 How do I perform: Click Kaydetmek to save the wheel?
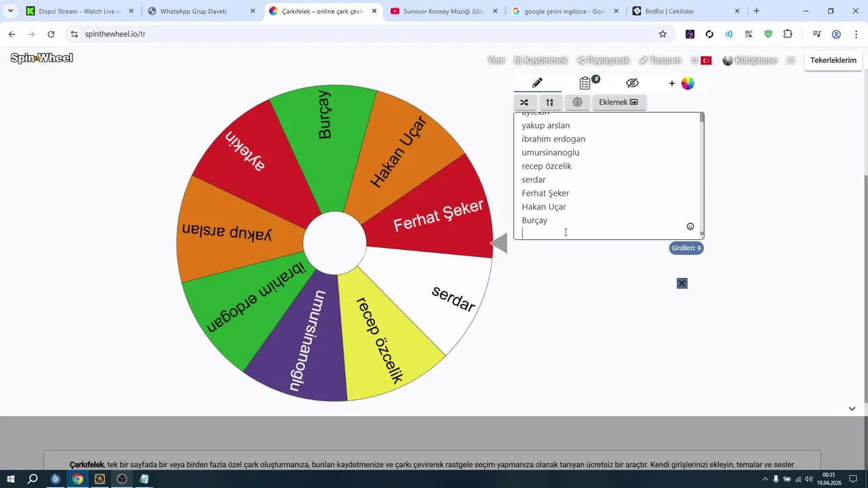click(540, 60)
